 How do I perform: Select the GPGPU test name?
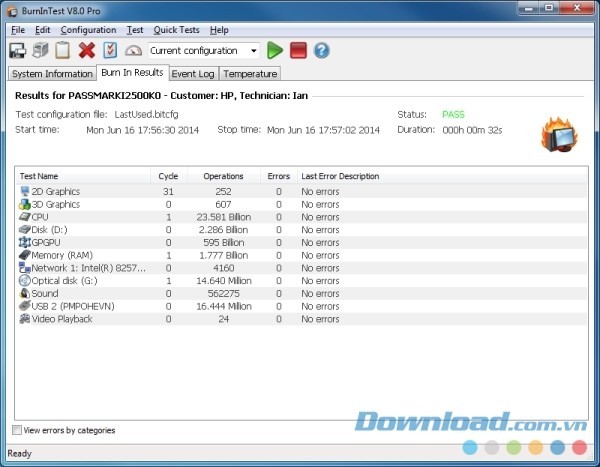46,243
